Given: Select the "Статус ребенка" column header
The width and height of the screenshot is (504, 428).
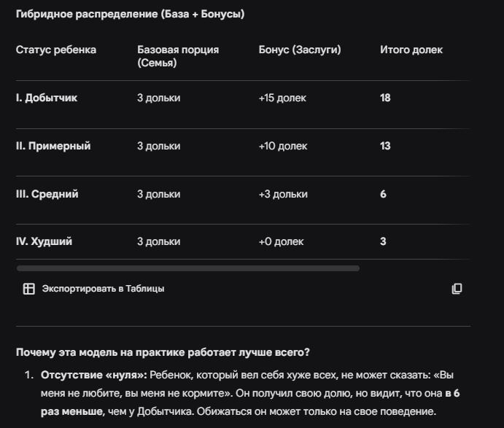Looking at the screenshot, I should tap(56, 50).
